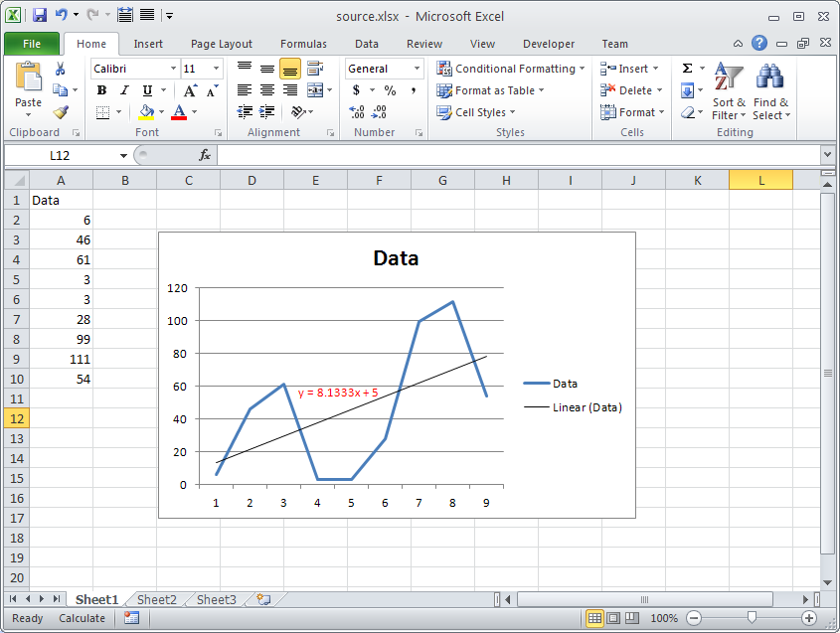Click the Find & Select binoculars icon
This screenshot has height=633, width=840.
(x=770, y=91)
